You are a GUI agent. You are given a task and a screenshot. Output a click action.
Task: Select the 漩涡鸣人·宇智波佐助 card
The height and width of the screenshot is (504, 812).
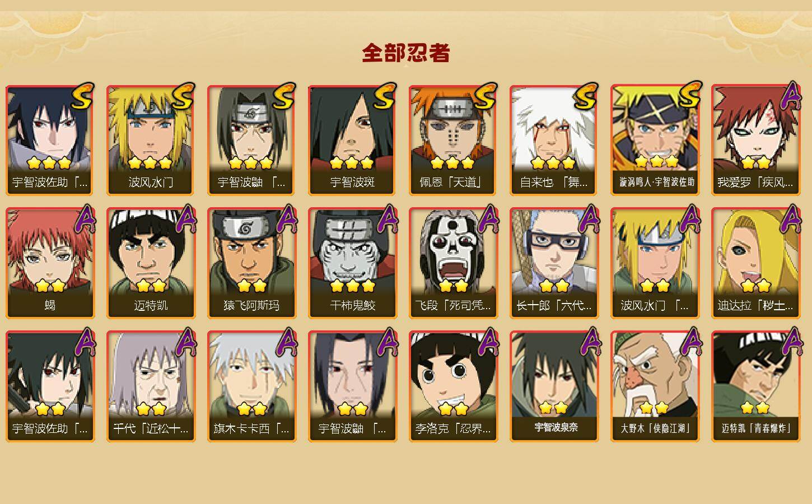point(655,140)
